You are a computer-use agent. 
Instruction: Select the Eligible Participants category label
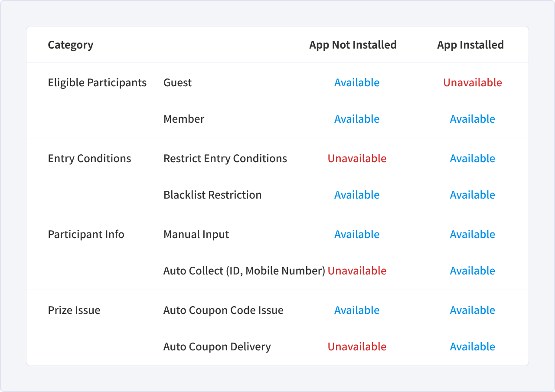97,82
